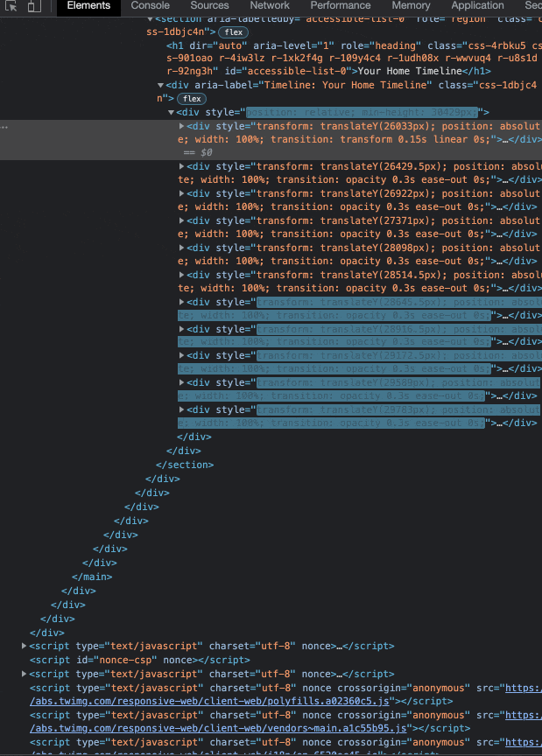Select the closing main tag
The image size is (542, 756).
[92, 577]
